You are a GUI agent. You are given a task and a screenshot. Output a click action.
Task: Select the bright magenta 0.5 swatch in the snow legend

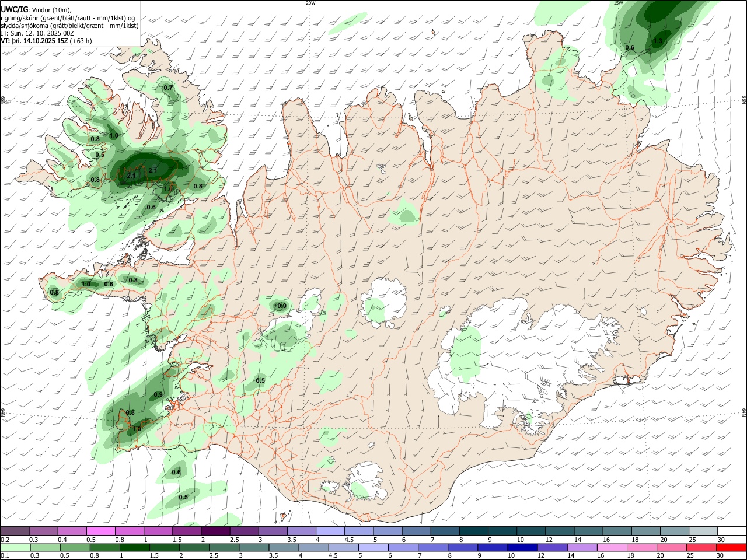(101, 531)
